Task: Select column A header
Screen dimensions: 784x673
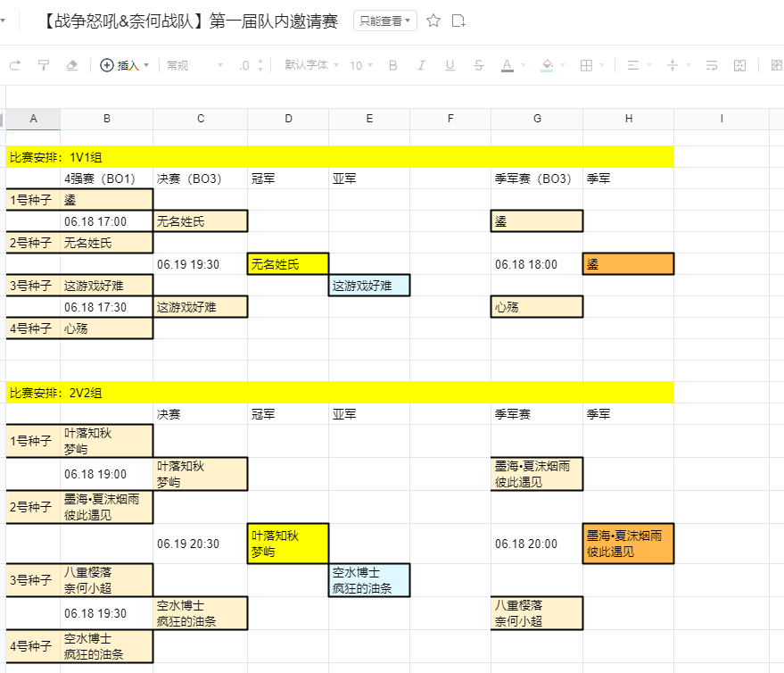Action: point(34,119)
